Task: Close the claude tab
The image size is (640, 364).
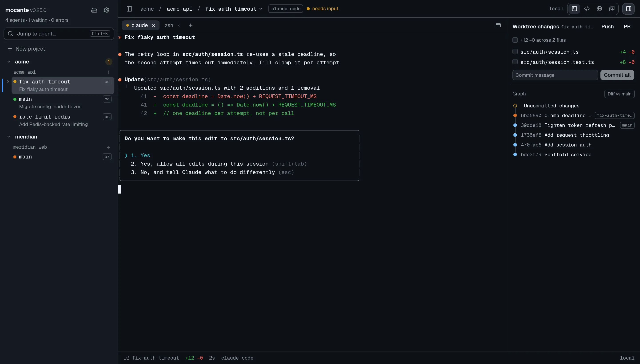Action: 153,26
